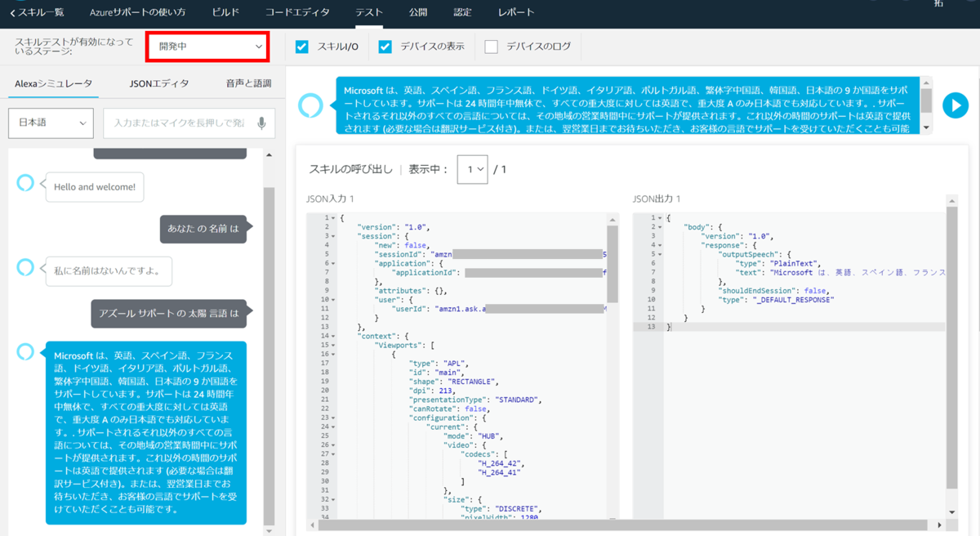The image size is (980, 536).
Task: Play the Alexa speech response
Action: click(x=955, y=105)
